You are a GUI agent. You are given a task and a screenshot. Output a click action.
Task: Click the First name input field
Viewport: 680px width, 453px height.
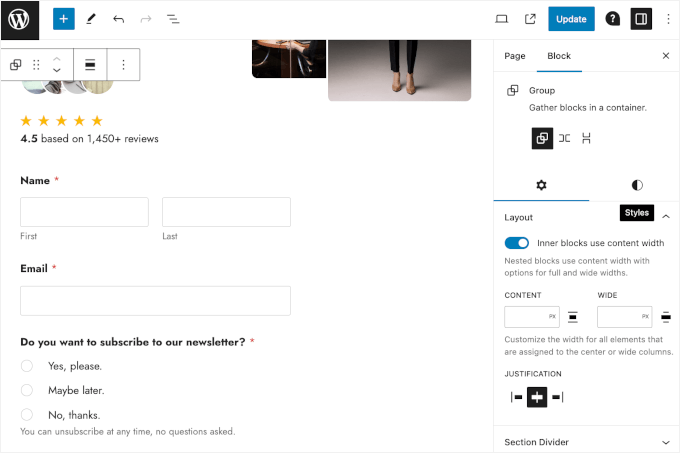84,212
